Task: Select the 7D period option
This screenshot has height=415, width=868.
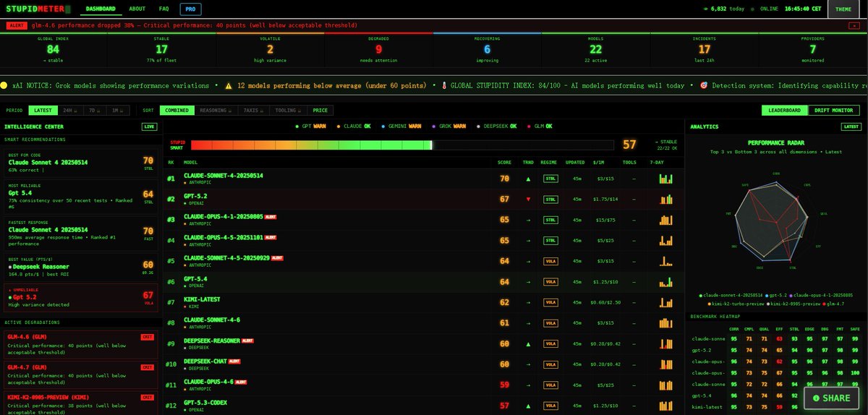Action: (x=93, y=111)
